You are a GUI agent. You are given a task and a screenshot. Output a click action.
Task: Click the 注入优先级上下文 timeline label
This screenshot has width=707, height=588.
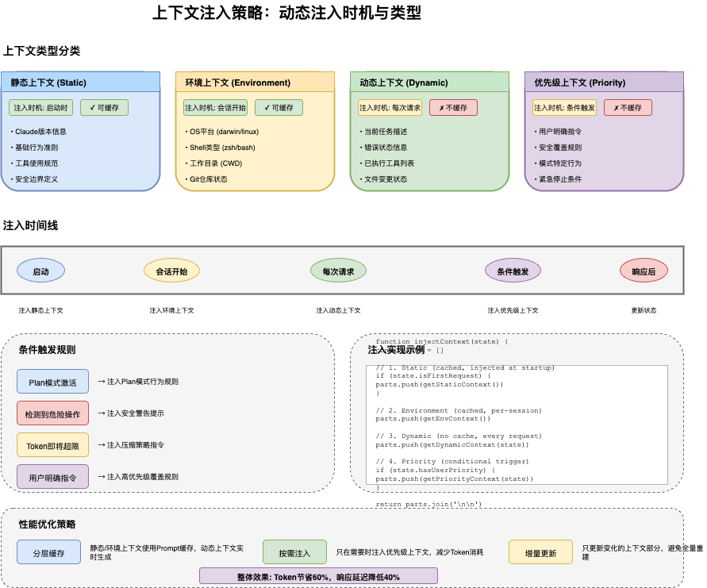pyautogui.click(x=513, y=310)
